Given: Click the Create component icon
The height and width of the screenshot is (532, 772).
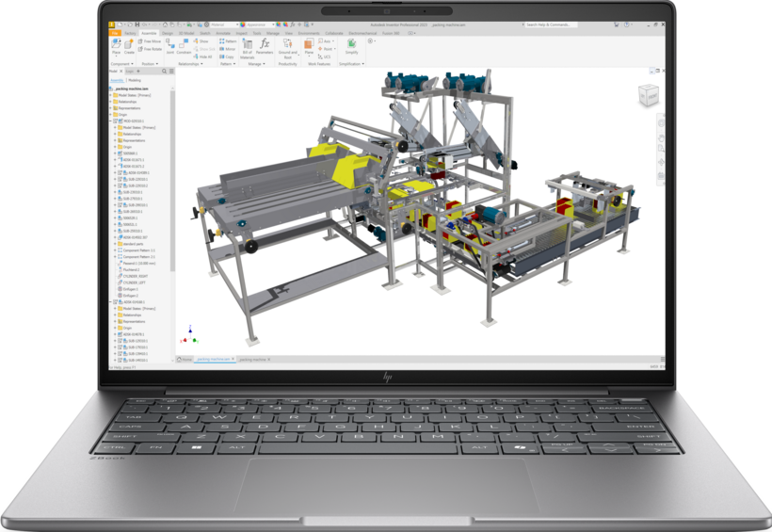Looking at the screenshot, I should point(129,45).
